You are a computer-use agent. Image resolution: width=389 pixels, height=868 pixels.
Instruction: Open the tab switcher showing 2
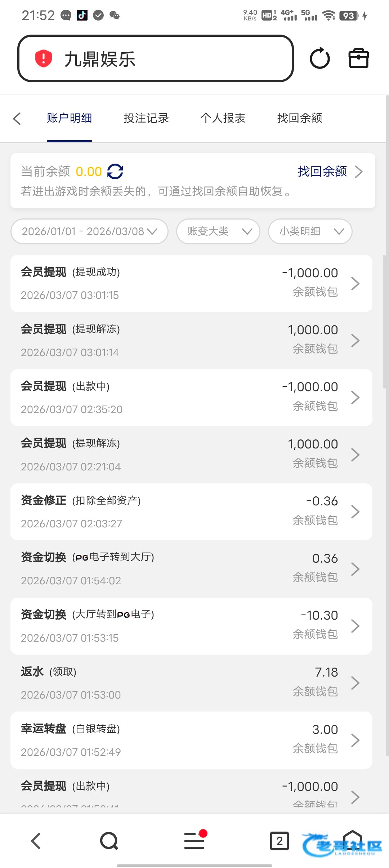(280, 841)
